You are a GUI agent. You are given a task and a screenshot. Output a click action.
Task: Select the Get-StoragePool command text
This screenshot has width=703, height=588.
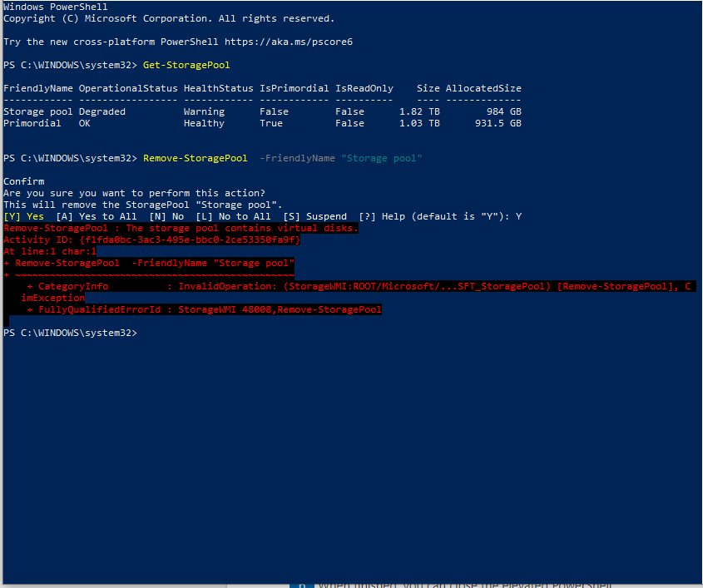coord(187,64)
